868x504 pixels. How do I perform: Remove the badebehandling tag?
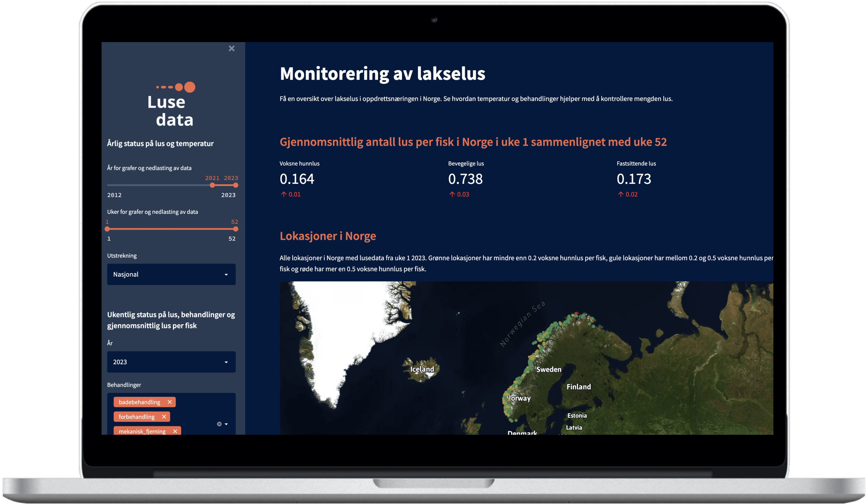(169, 402)
